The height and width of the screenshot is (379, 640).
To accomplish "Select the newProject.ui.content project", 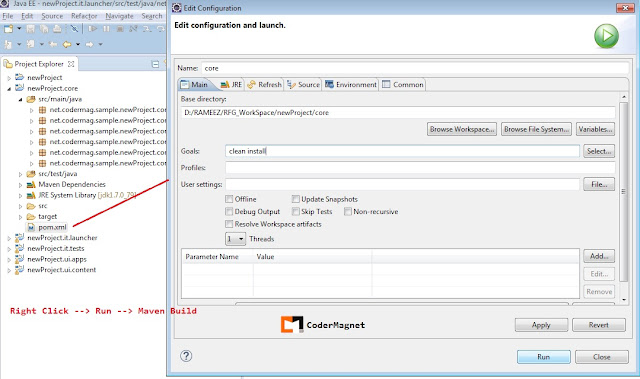I will [62, 270].
